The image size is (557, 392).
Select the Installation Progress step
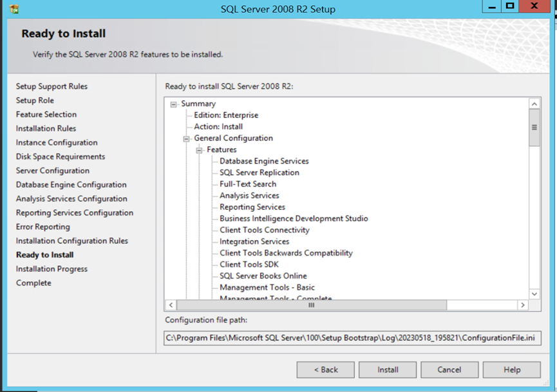(52, 269)
